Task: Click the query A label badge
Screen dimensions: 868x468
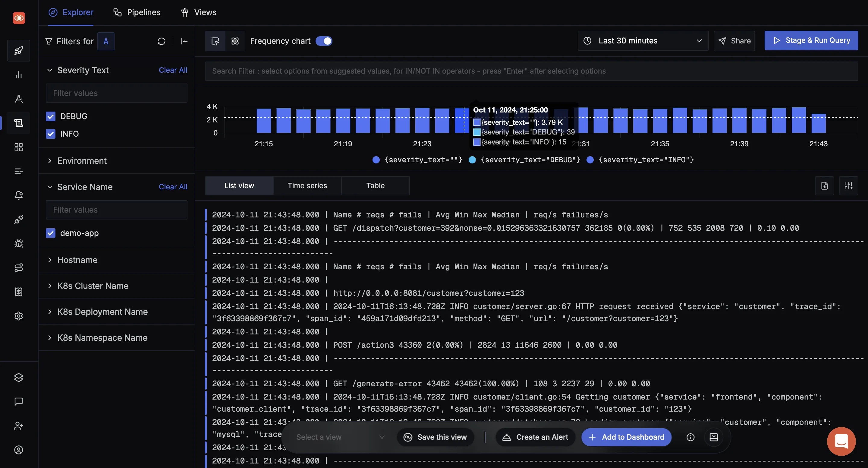Action: tap(106, 42)
